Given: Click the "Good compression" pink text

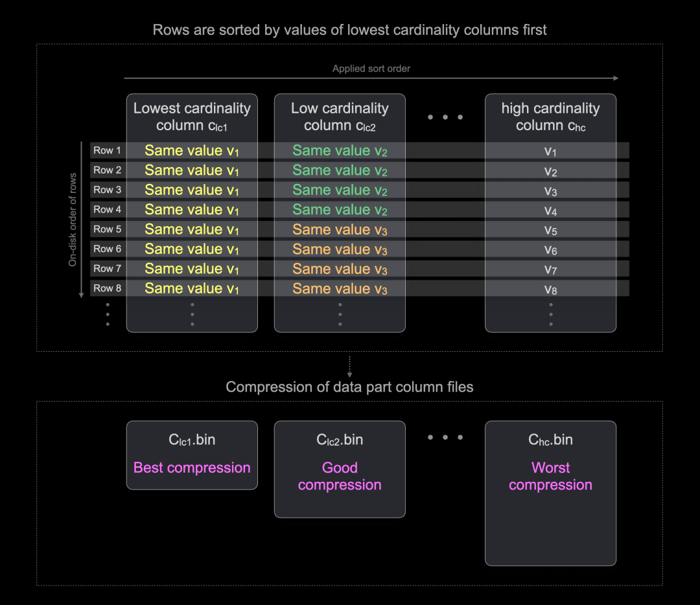Looking at the screenshot, I should [340, 476].
